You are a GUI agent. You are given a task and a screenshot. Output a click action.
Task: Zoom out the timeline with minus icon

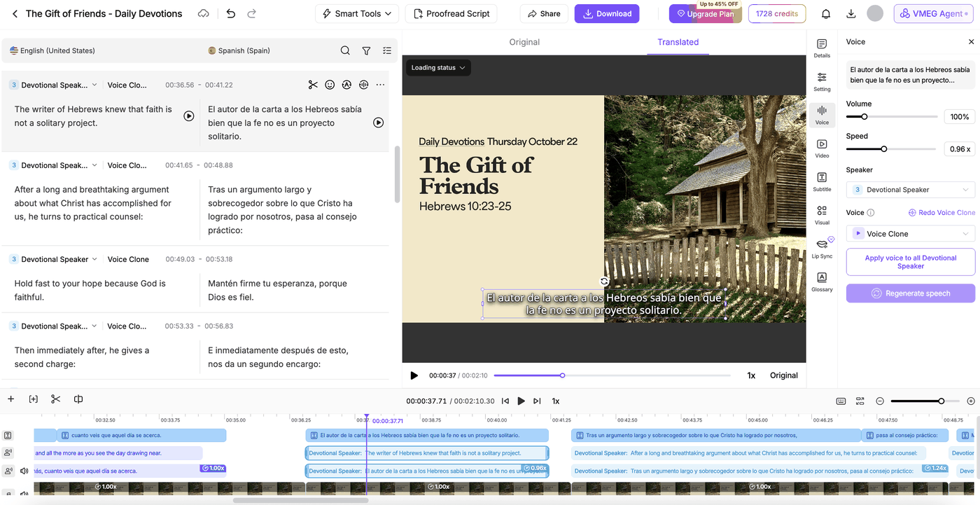880,401
